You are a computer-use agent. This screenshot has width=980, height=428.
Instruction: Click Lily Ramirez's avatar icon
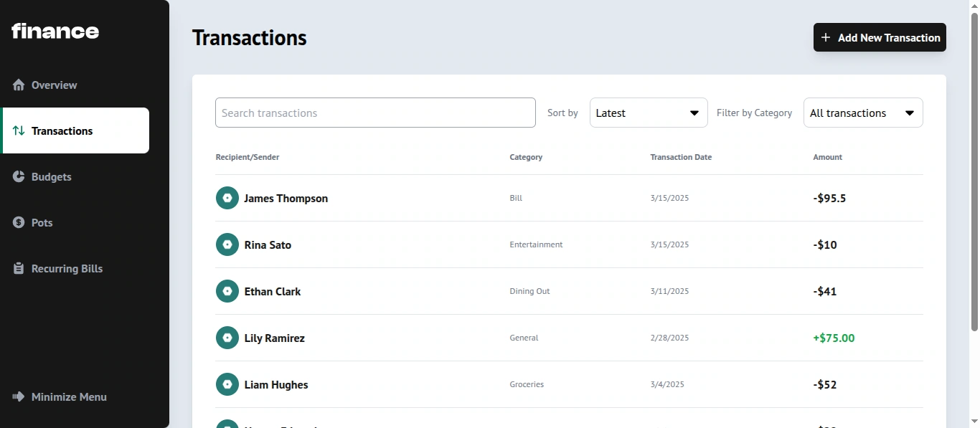click(227, 338)
